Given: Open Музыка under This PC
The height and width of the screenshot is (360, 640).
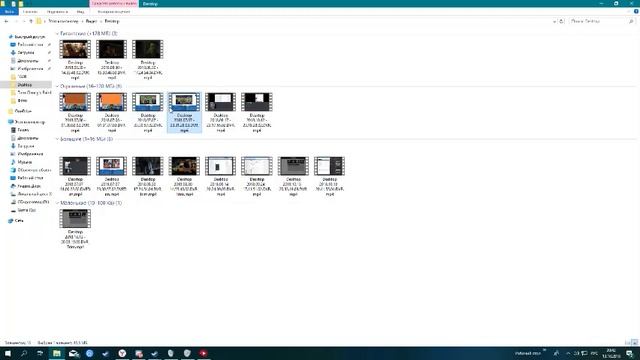Looking at the screenshot, I should [24, 162].
